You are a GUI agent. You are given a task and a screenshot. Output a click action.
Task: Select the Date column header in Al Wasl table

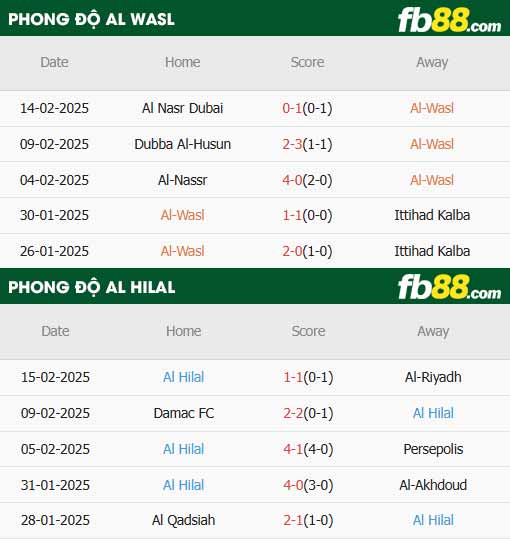54,62
